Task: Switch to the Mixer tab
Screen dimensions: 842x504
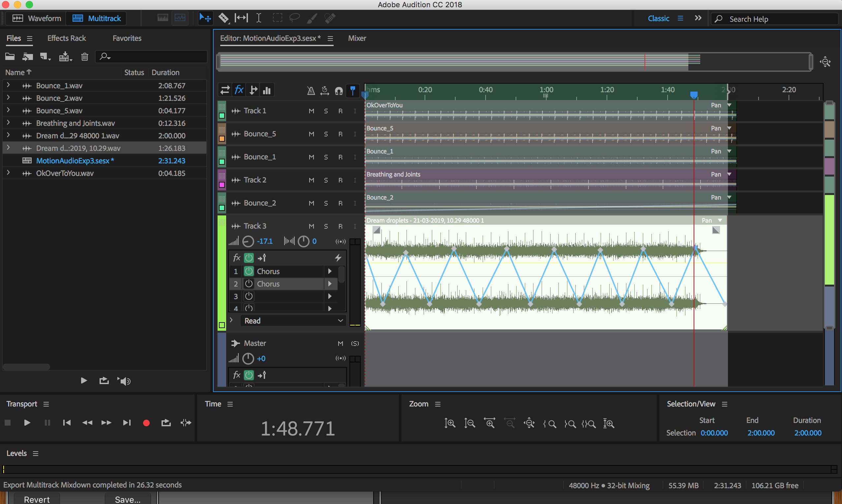Action: [357, 38]
